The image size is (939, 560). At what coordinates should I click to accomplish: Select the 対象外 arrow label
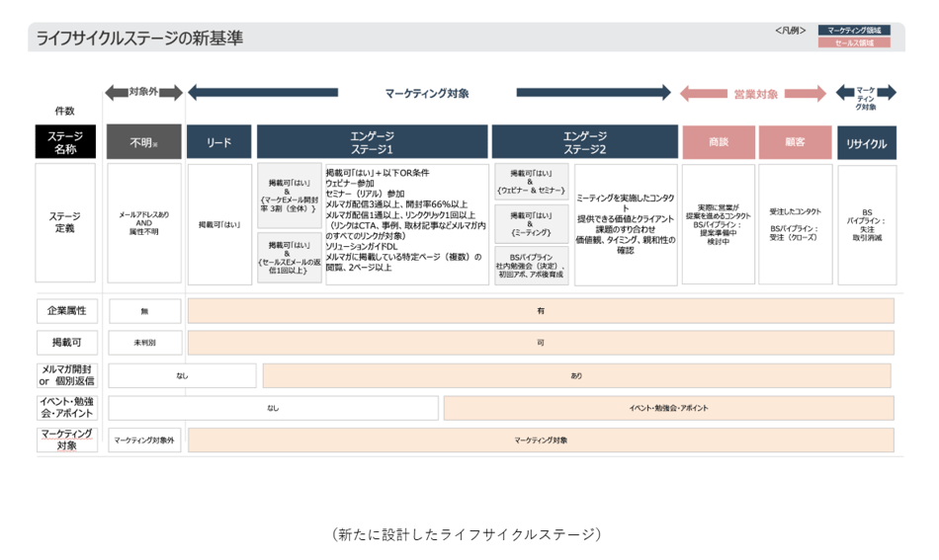tap(143, 92)
